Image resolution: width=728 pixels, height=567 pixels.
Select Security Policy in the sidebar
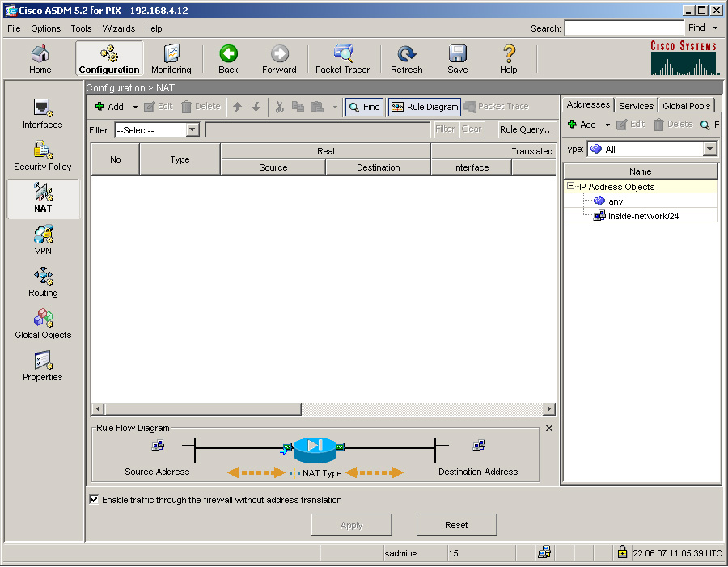43,156
